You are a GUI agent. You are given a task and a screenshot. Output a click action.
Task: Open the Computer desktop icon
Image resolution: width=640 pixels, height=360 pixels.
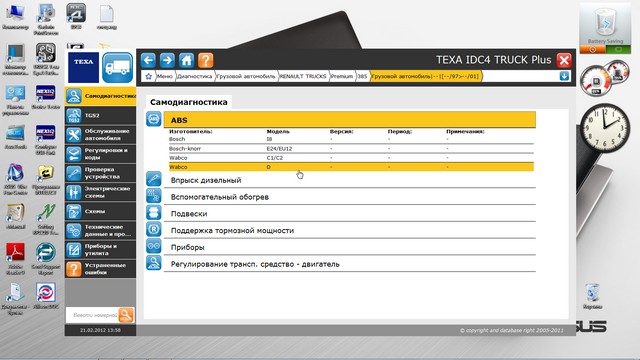click(x=15, y=16)
